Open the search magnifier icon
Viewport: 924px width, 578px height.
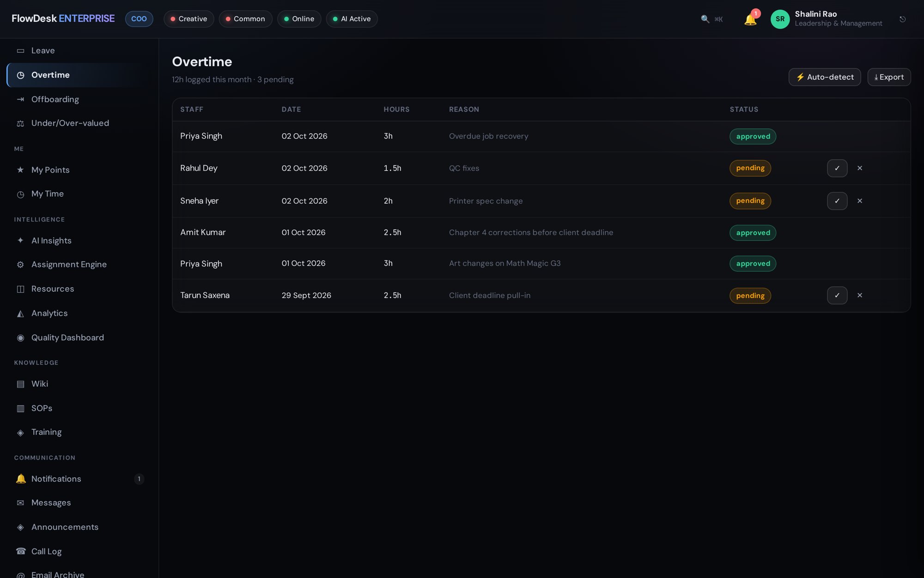point(705,19)
